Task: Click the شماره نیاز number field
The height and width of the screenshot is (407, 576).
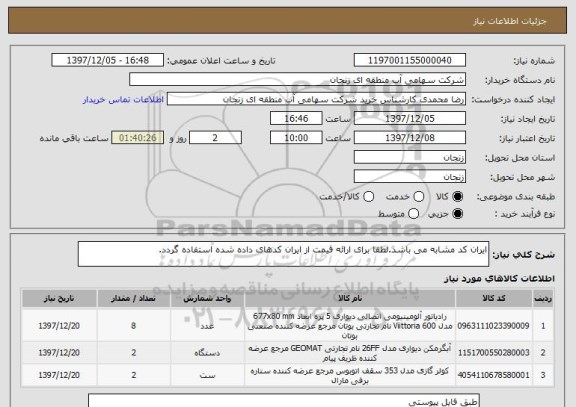Action: (x=410, y=60)
